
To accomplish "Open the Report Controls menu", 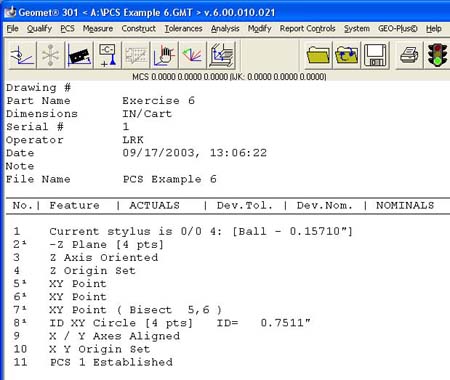I will pyautogui.click(x=307, y=29).
